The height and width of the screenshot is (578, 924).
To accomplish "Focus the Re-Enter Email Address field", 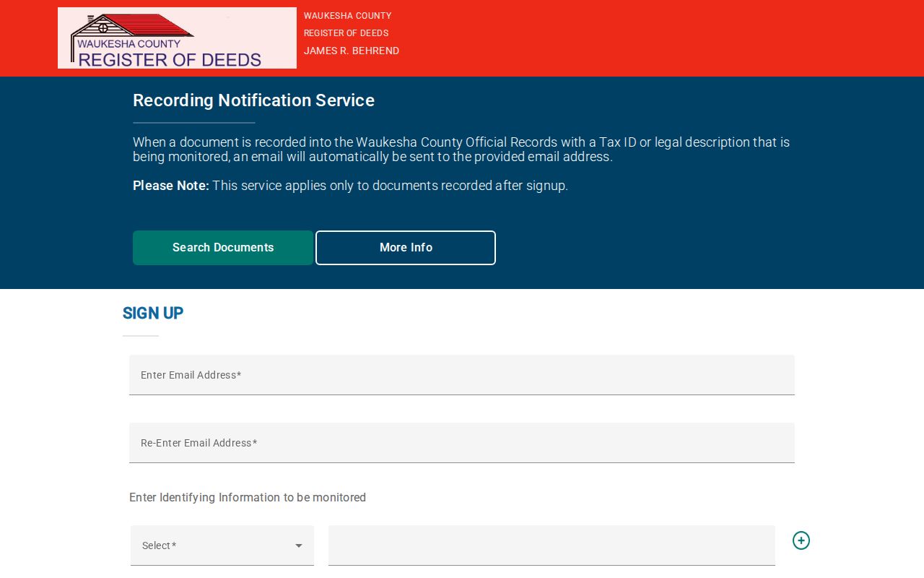I will point(462,443).
